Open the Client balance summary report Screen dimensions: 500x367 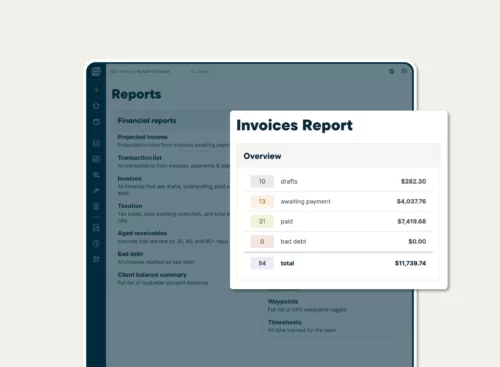[152, 275]
